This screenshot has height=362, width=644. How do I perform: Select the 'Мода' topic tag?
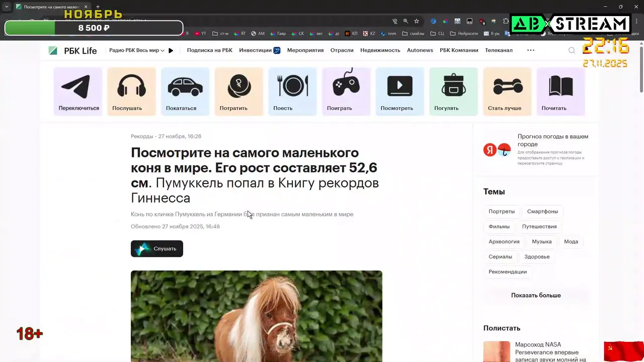pos(571,241)
